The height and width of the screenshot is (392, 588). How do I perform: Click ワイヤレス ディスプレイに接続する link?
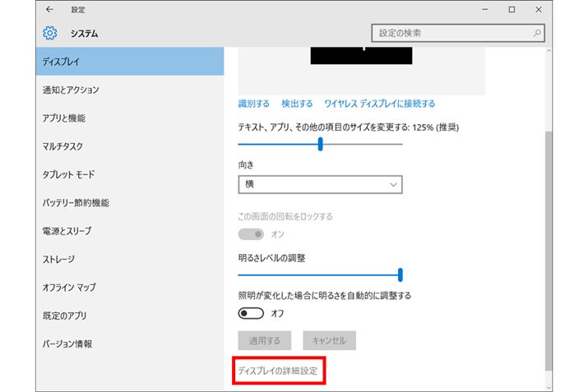point(379,104)
